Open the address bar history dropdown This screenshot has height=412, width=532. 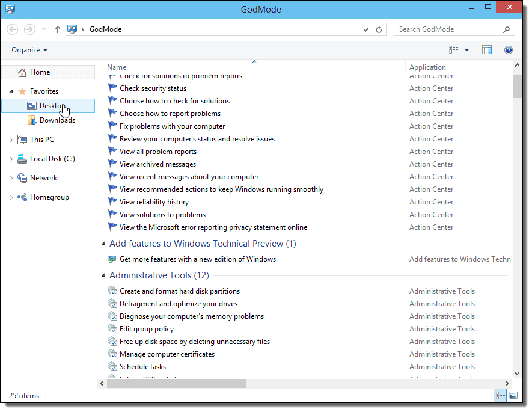[366, 29]
